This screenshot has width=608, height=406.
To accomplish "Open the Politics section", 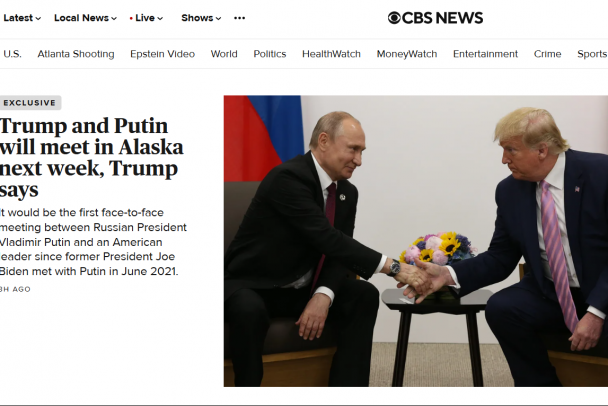I will [270, 54].
